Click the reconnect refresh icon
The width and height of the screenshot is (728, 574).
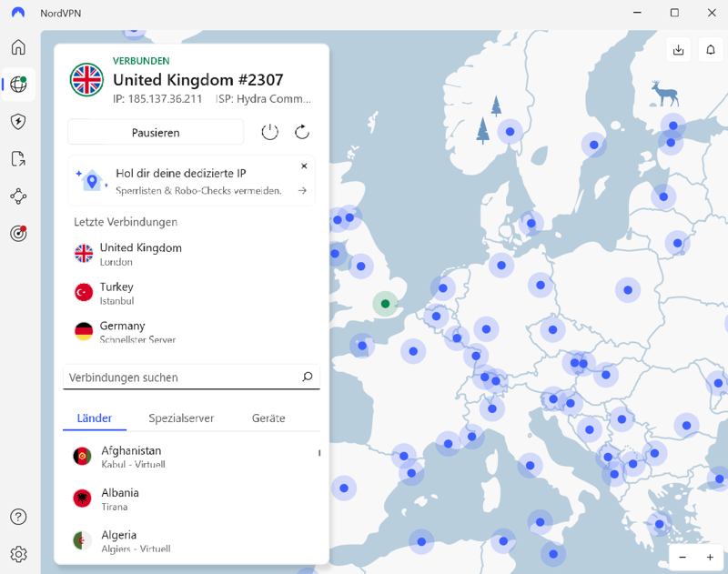pos(302,132)
